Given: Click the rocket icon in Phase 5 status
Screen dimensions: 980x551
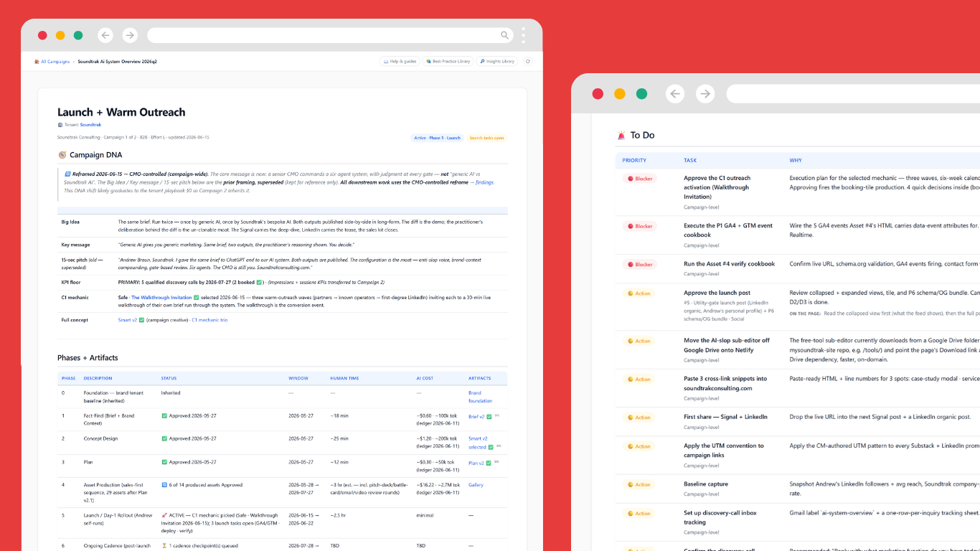Looking at the screenshot, I should pyautogui.click(x=164, y=515).
